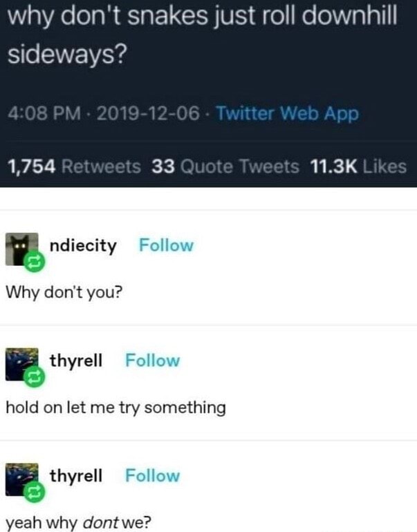The width and height of the screenshot is (417, 532).
Task: Click the 'Why don't you?' reply text
Action: pos(64,292)
